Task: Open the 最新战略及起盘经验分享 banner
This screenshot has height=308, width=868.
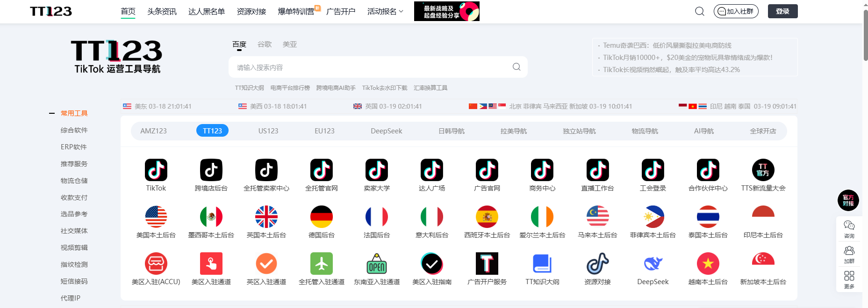Action: click(x=447, y=11)
